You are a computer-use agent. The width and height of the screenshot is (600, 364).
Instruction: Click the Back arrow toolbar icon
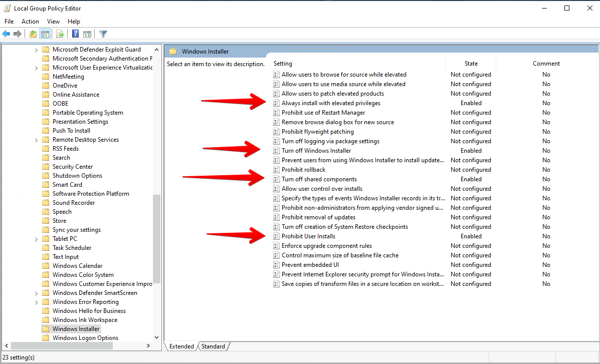[x=6, y=34]
